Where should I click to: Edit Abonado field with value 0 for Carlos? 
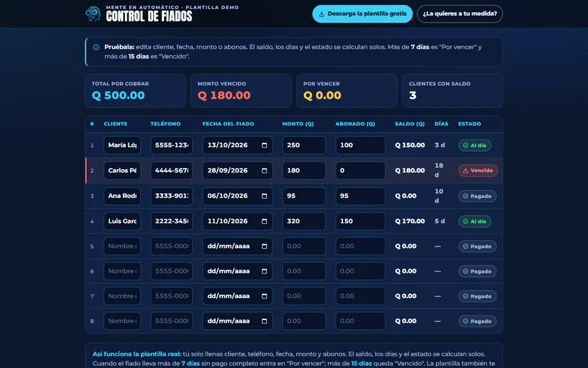(360, 171)
